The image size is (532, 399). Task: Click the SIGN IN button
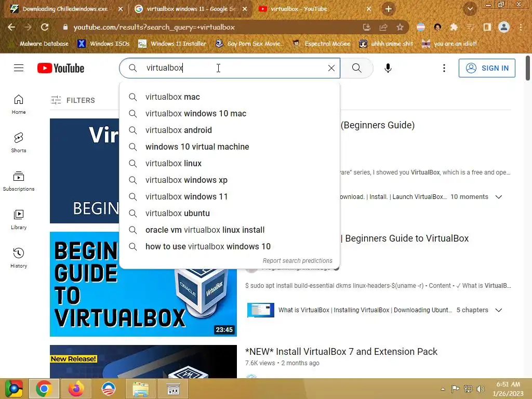coord(486,68)
